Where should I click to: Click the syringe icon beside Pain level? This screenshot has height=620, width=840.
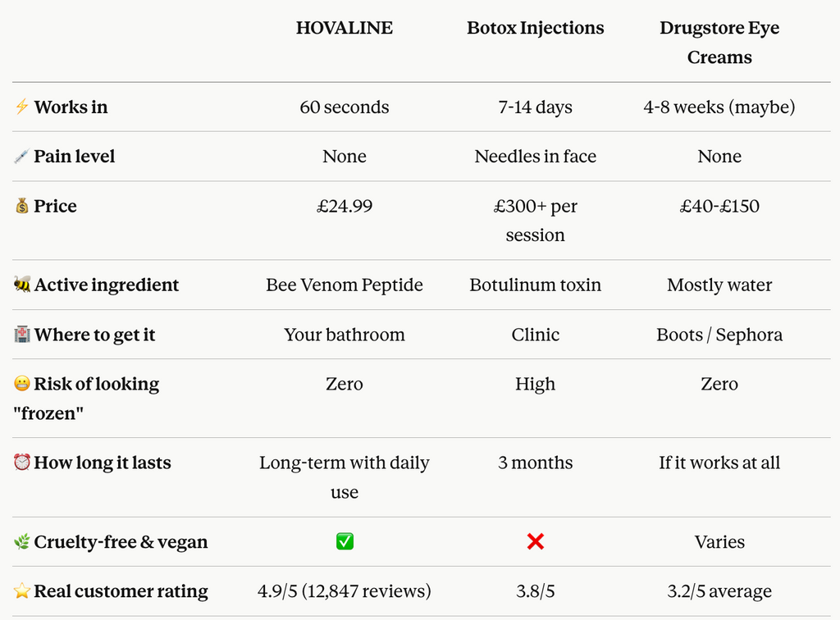click(x=21, y=157)
